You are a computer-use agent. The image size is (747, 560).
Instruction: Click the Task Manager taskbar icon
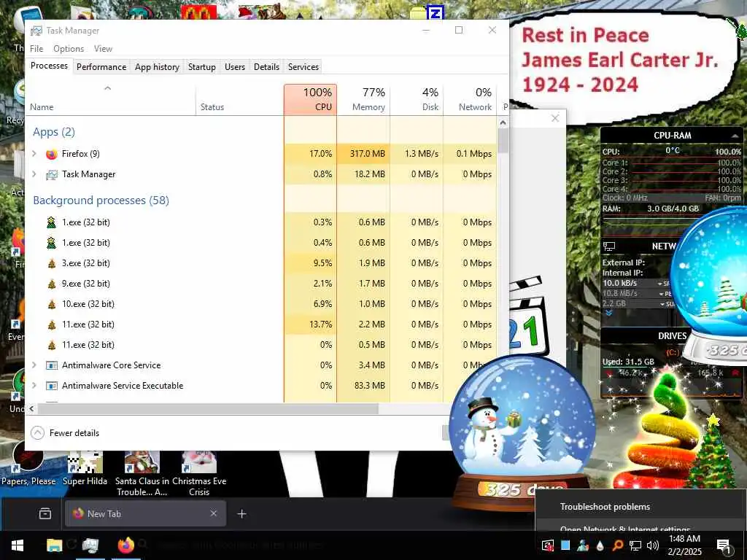coord(90,545)
